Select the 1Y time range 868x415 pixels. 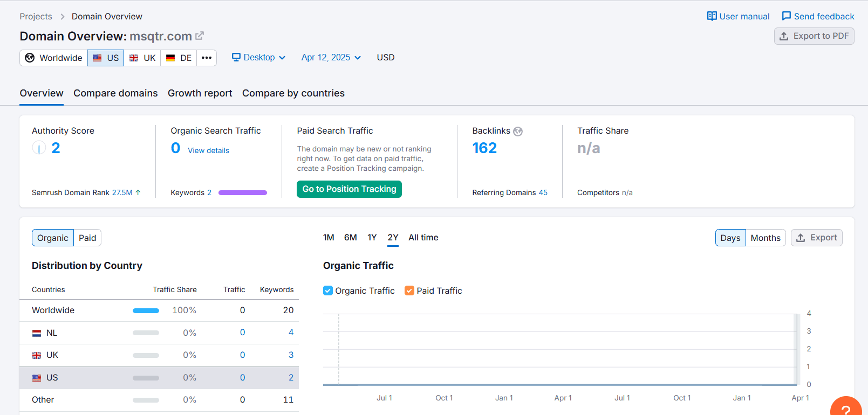click(372, 238)
